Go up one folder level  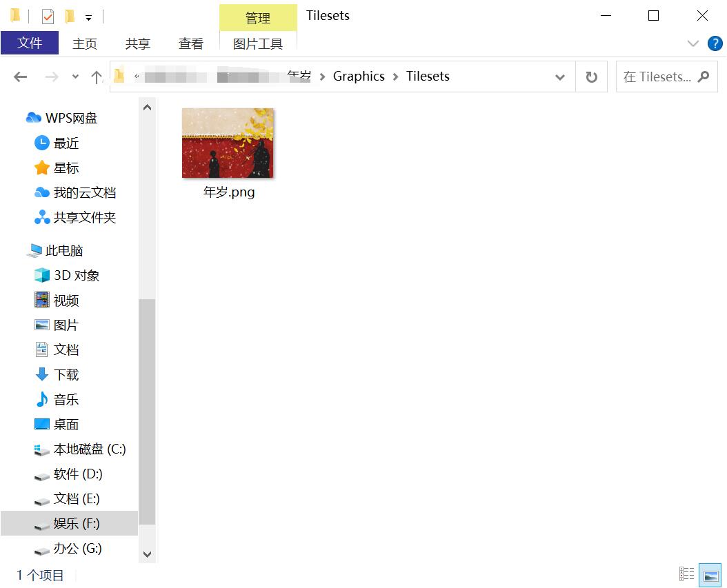point(97,77)
